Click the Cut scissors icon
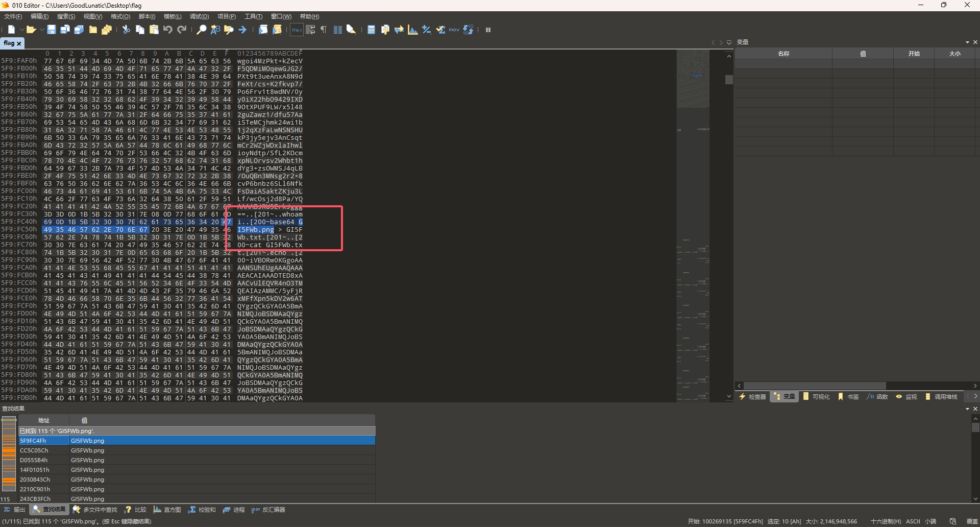 (x=126, y=30)
